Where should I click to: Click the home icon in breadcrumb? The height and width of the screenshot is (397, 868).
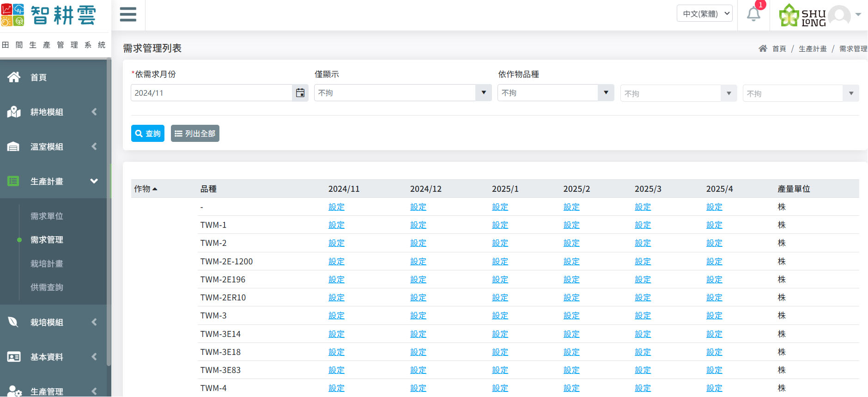click(763, 49)
